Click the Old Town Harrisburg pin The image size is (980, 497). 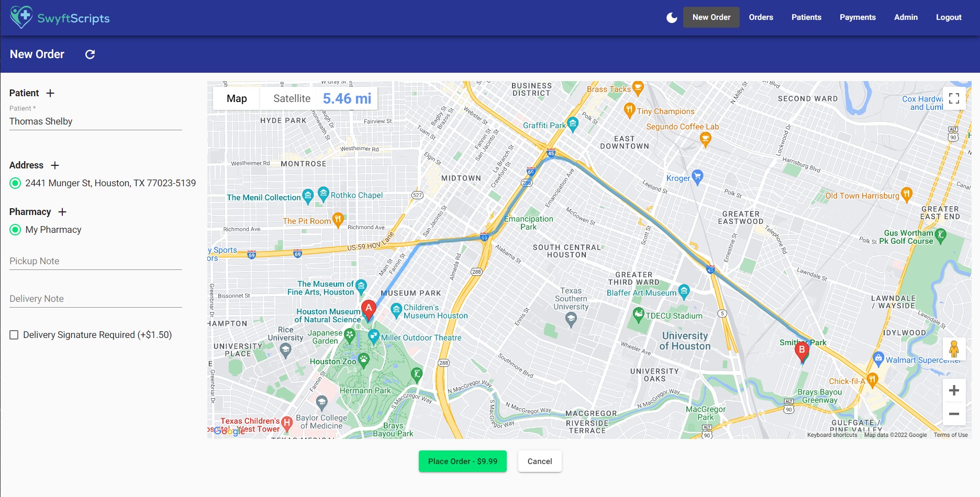(907, 195)
